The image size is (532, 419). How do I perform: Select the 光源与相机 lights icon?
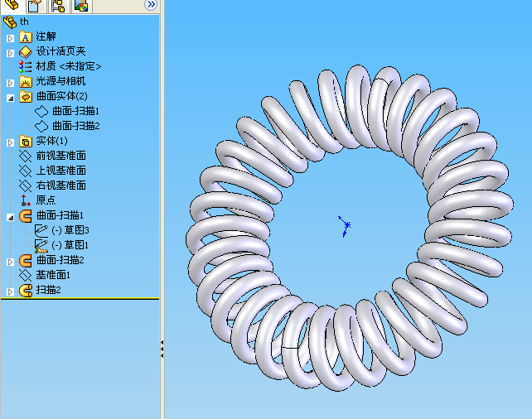26,82
